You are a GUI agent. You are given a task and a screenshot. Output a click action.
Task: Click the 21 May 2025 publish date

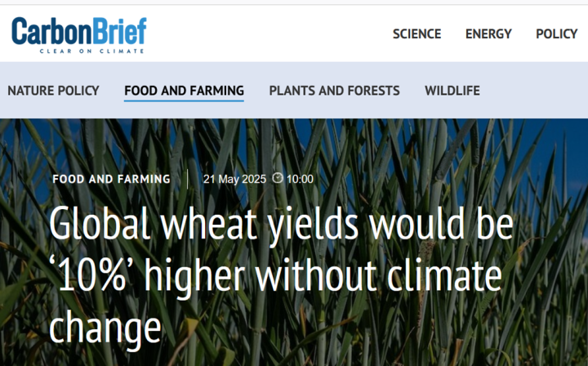click(234, 179)
